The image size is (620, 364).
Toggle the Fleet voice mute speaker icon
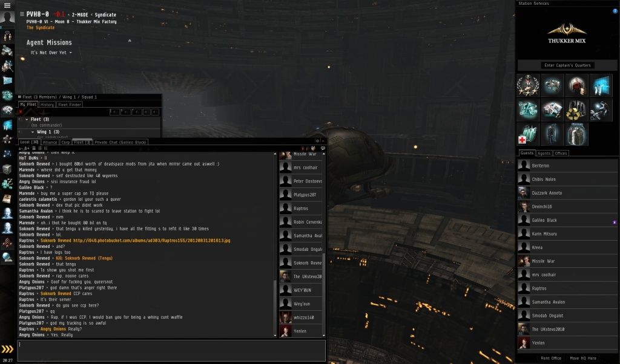pyautogui.click(x=21, y=119)
